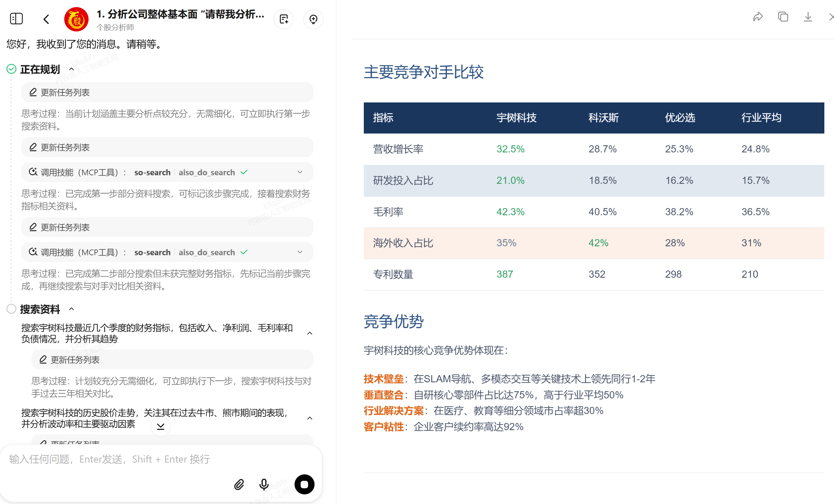834x504 pixels.
Task: Download the report with download icon
Action: coord(808,17)
